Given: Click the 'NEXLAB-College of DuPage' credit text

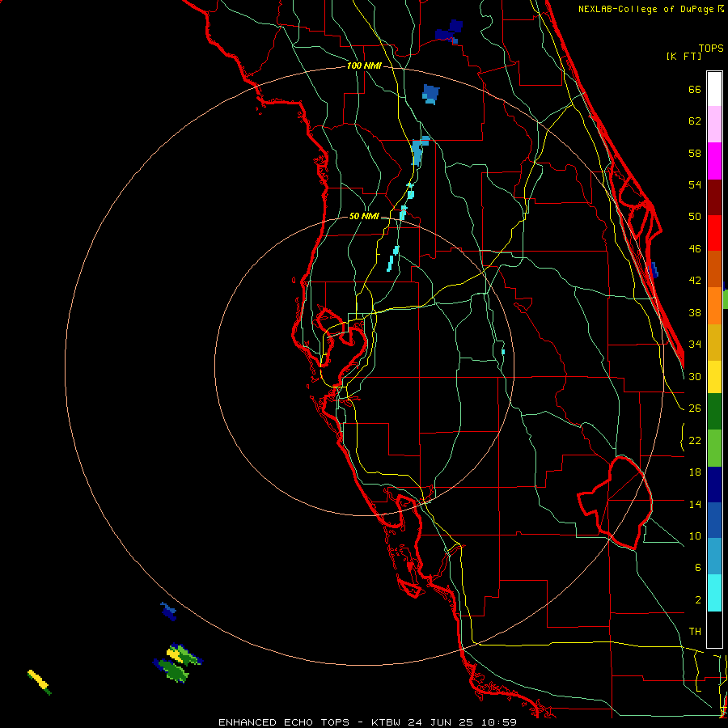Looking at the screenshot, I should 647,9.
